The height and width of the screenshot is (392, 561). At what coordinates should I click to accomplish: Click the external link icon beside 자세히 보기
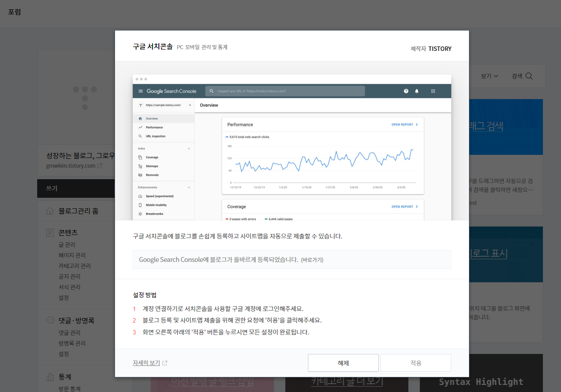(165, 363)
